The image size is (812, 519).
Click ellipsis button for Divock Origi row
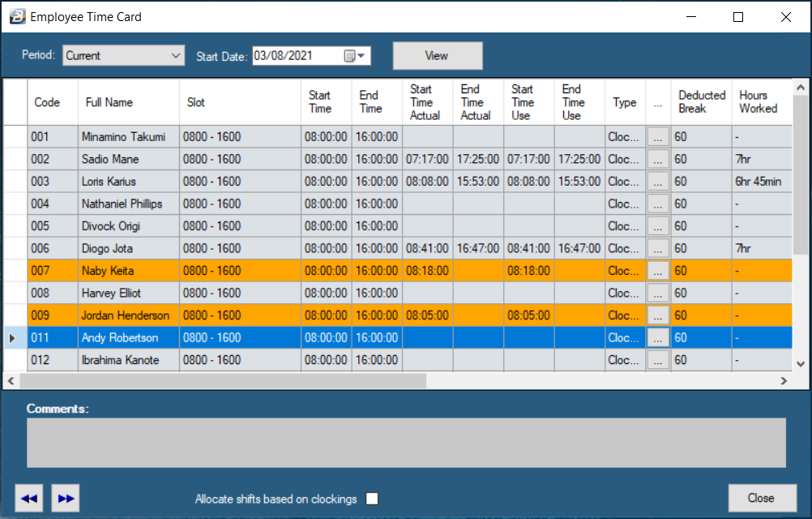658,226
